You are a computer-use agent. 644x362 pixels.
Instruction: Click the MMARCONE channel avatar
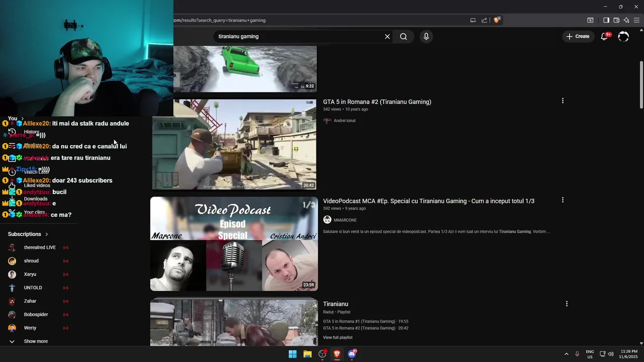pyautogui.click(x=327, y=220)
